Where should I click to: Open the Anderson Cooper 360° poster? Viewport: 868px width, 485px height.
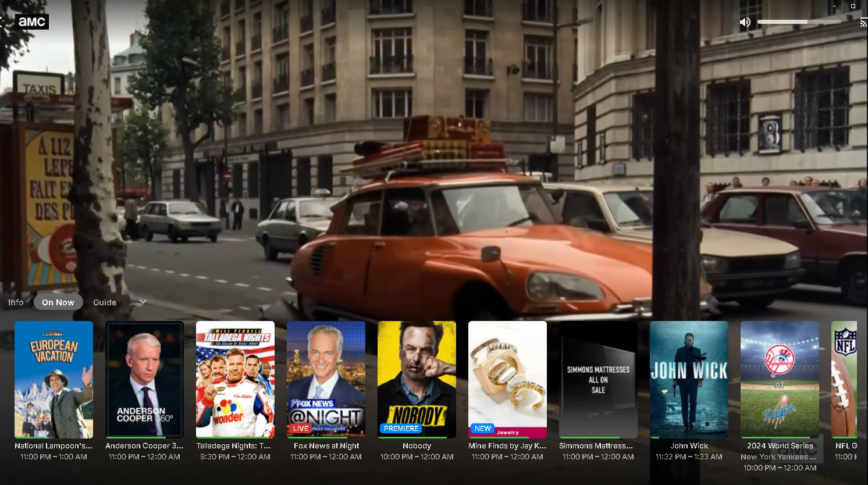click(x=144, y=379)
